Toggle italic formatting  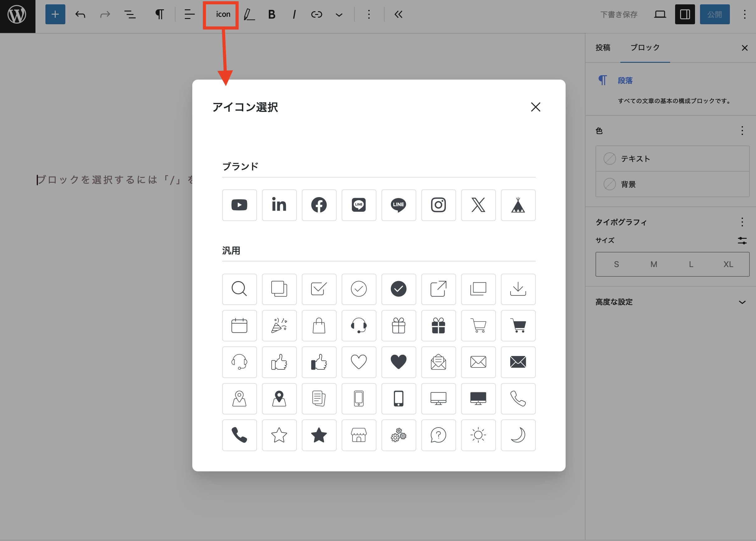pos(294,14)
